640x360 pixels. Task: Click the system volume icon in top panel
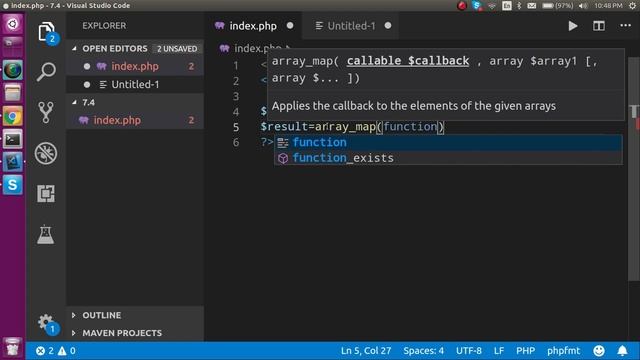[583, 6]
